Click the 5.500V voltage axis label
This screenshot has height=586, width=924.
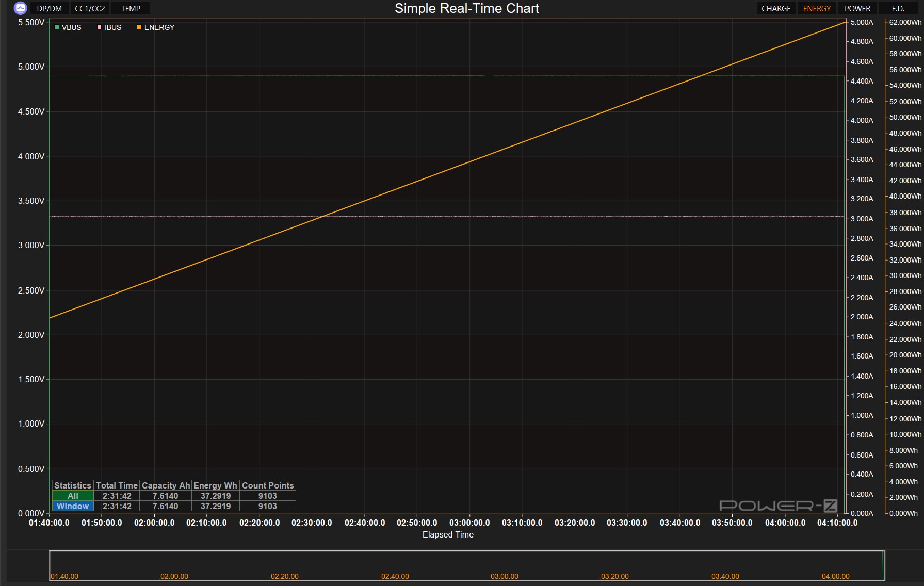[x=31, y=22]
